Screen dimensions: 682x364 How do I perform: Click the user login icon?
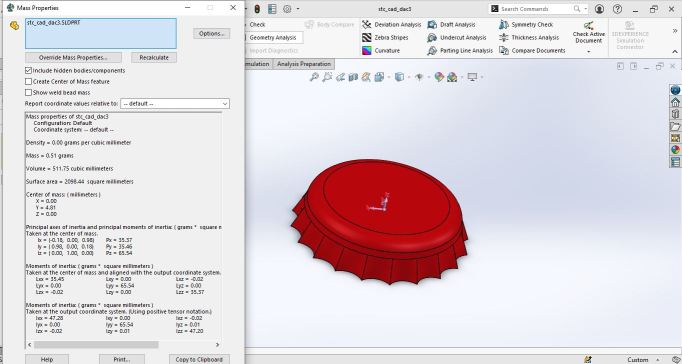pyautogui.click(x=599, y=9)
